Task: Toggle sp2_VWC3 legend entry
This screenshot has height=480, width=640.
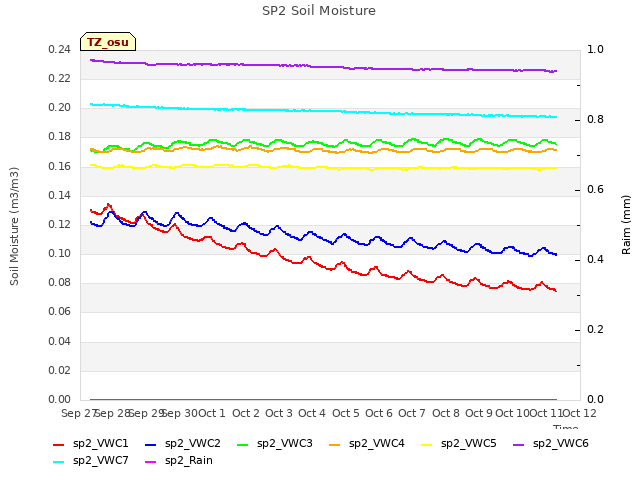Action: pos(275,444)
